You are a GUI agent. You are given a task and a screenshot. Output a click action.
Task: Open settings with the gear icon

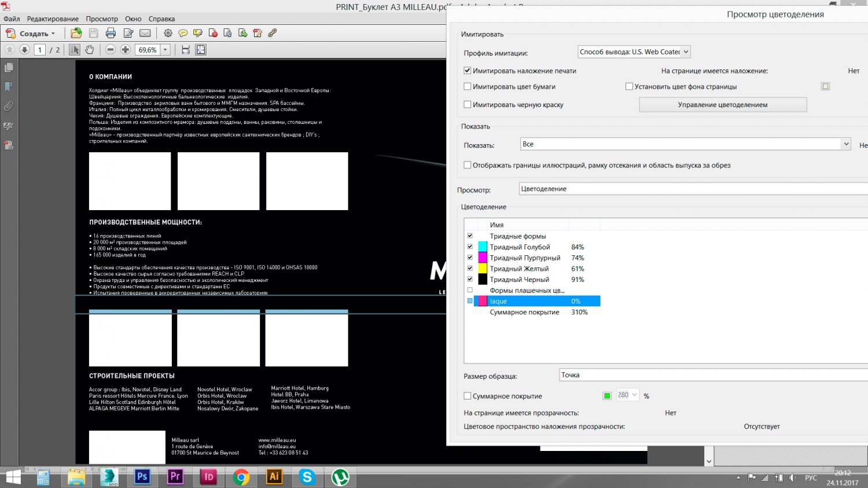(x=168, y=34)
